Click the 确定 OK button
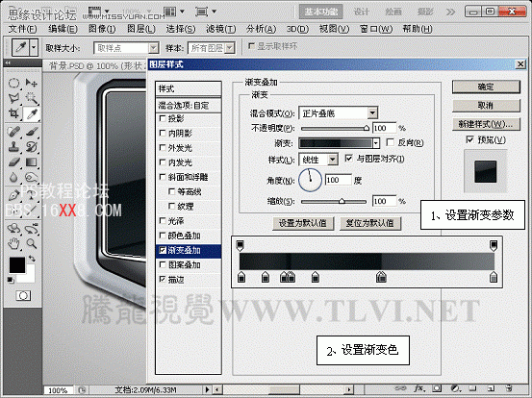Image resolution: width=532 pixels, height=398 pixels. [x=486, y=87]
